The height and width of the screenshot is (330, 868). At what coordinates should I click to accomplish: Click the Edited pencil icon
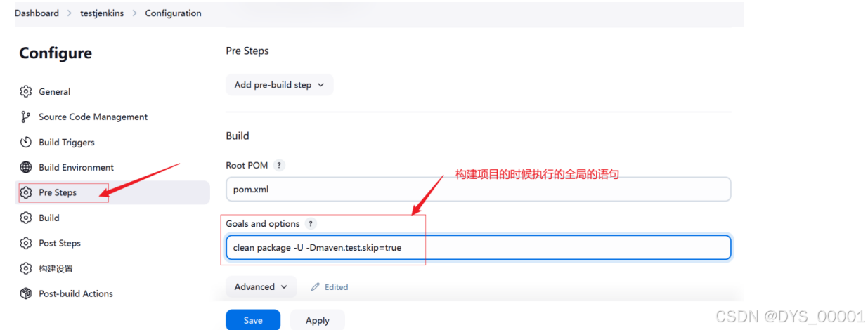(x=316, y=286)
